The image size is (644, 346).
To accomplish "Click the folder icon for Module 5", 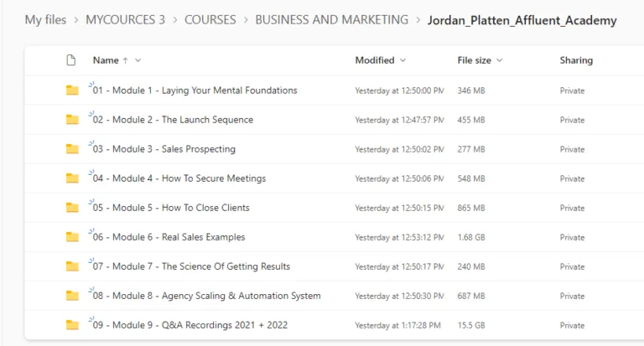I will (72, 208).
